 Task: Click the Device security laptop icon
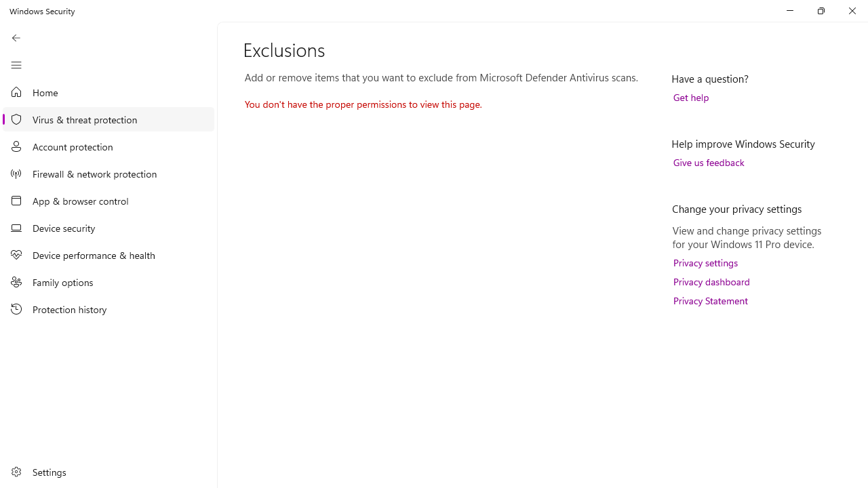(16, 228)
